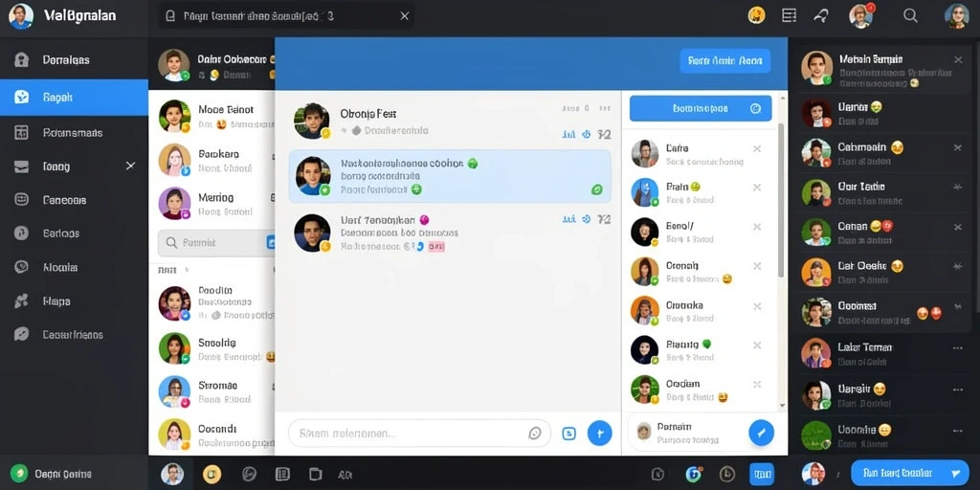The image size is (980, 490).
Task: Open more options for Lalar Teman
Action: click(x=957, y=348)
